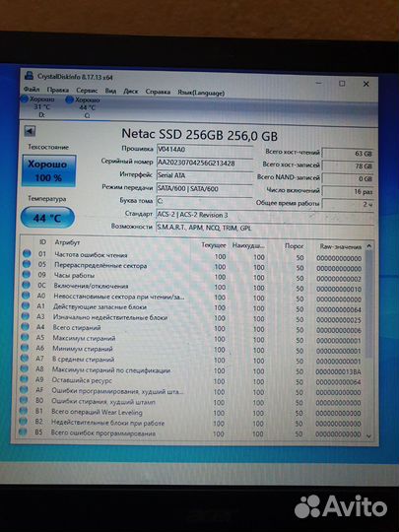Click the Возможности field S.M.A.R.T., APM, NCQ, TRIM, GPL

coord(265,228)
